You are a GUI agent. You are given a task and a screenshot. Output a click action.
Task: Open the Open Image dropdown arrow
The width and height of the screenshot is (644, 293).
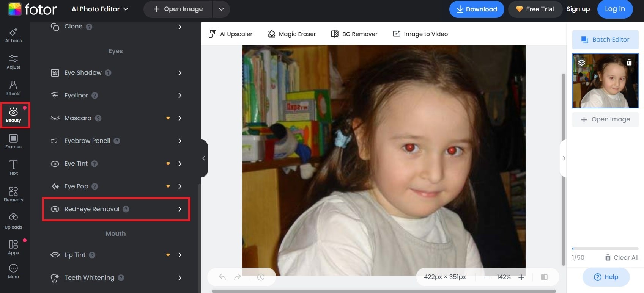click(221, 9)
